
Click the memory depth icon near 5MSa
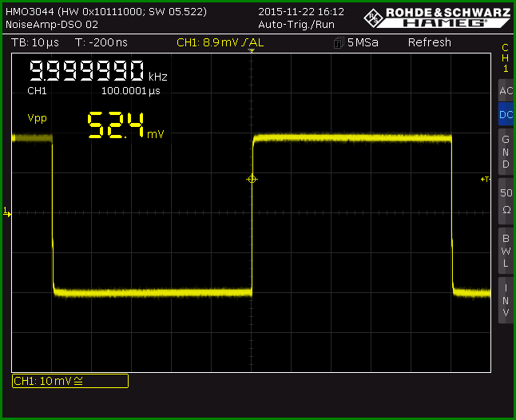tap(339, 43)
